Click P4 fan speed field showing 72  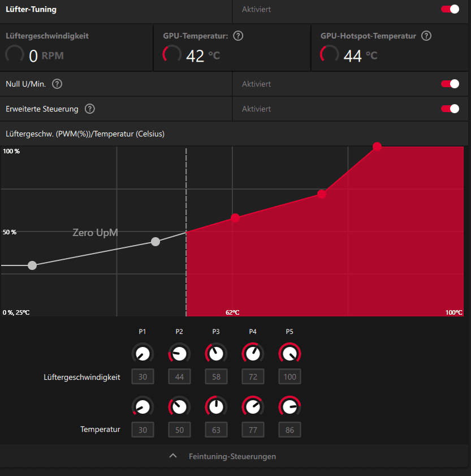253,377
